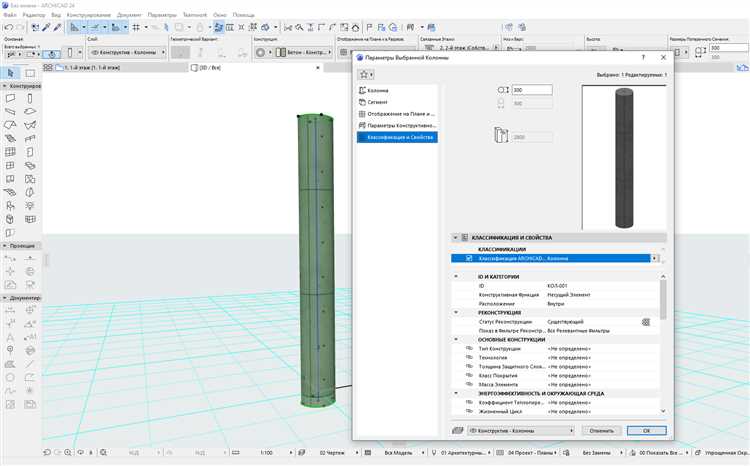Select the Arrow selection tool

tap(11, 73)
